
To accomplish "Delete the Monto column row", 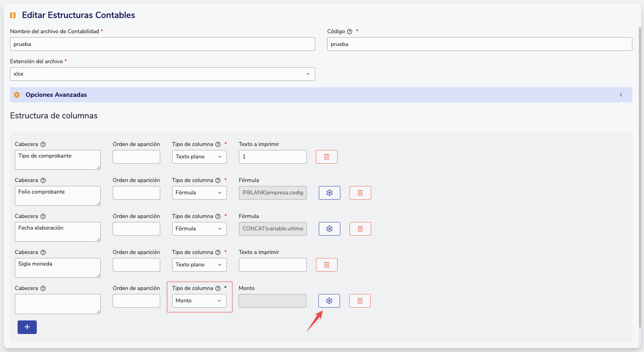I will pyautogui.click(x=360, y=301).
